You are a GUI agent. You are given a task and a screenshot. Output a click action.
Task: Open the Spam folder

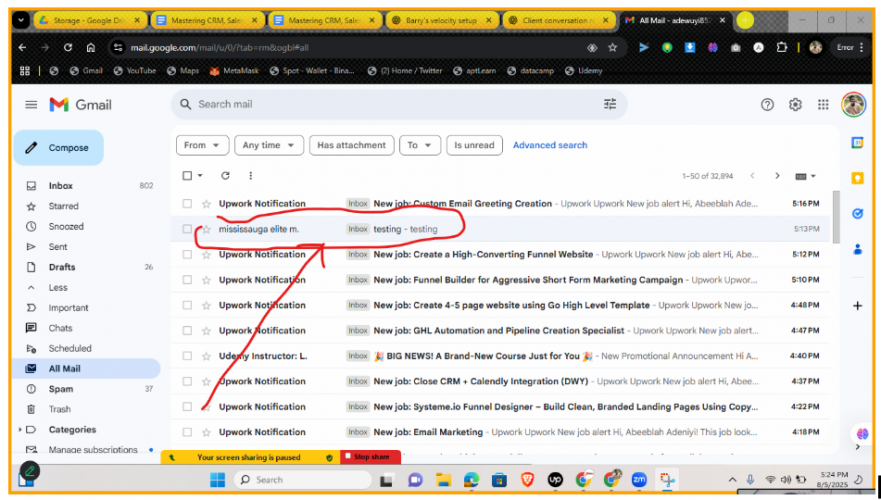pos(61,389)
